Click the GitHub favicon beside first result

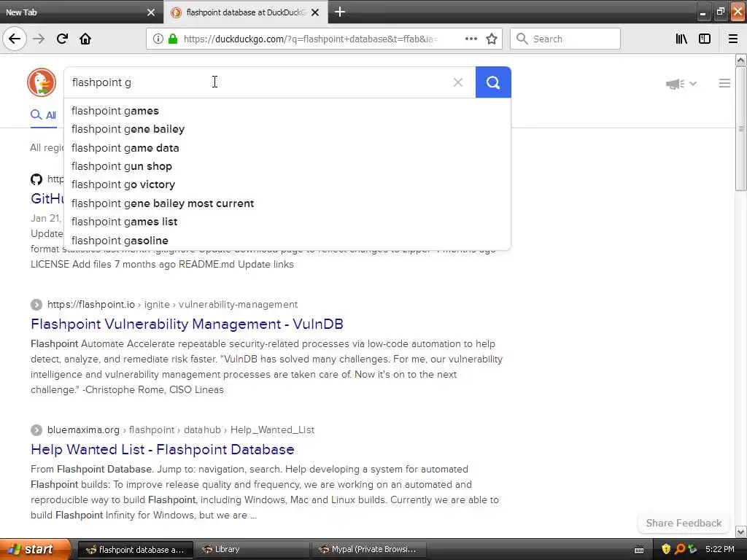tap(36, 179)
